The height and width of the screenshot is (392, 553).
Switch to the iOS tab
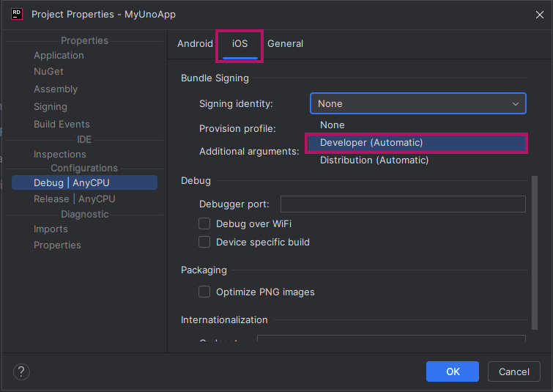pyautogui.click(x=240, y=44)
